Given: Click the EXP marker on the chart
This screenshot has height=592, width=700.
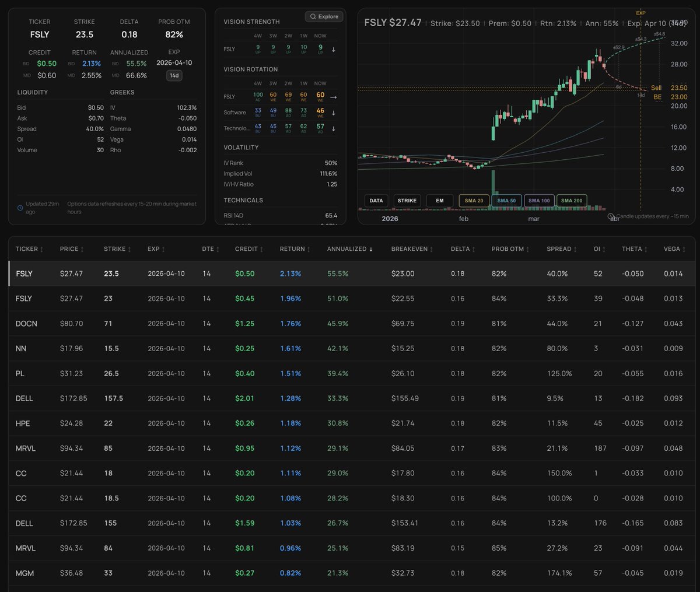Looking at the screenshot, I should pyautogui.click(x=640, y=13).
